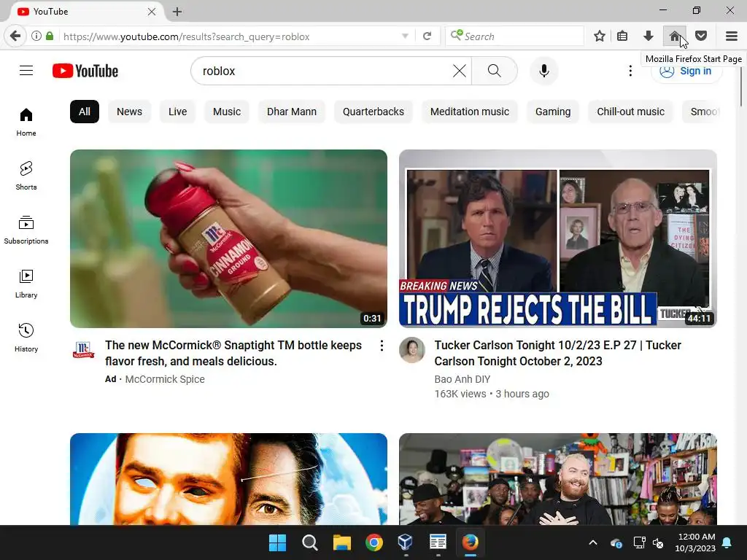Go to Home in sidebar
Image resolution: width=747 pixels, height=560 pixels.
coord(26,122)
